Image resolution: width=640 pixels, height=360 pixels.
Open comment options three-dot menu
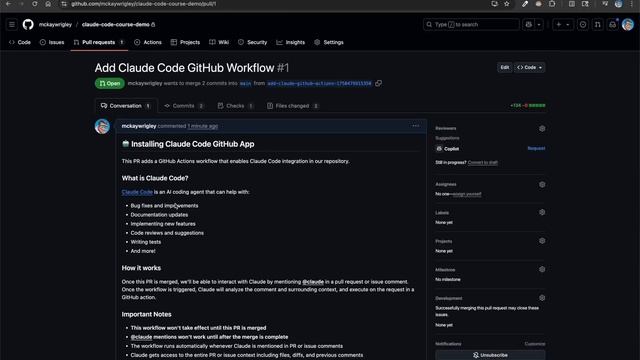click(x=416, y=126)
